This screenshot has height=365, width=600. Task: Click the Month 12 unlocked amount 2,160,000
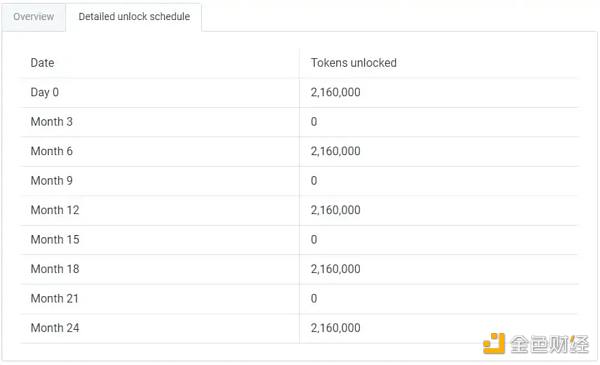coord(336,210)
